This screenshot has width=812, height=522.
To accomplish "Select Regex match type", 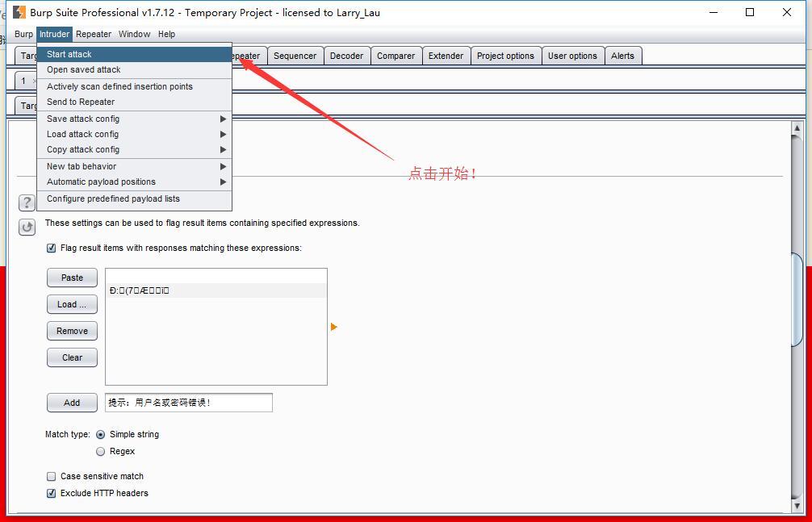I will (100, 452).
